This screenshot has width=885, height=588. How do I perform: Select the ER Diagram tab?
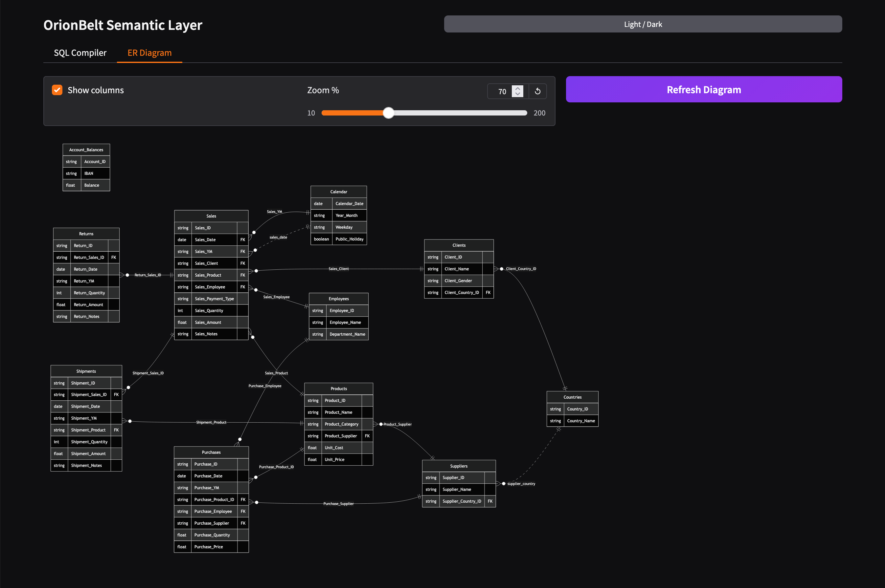[x=149, y=52]
